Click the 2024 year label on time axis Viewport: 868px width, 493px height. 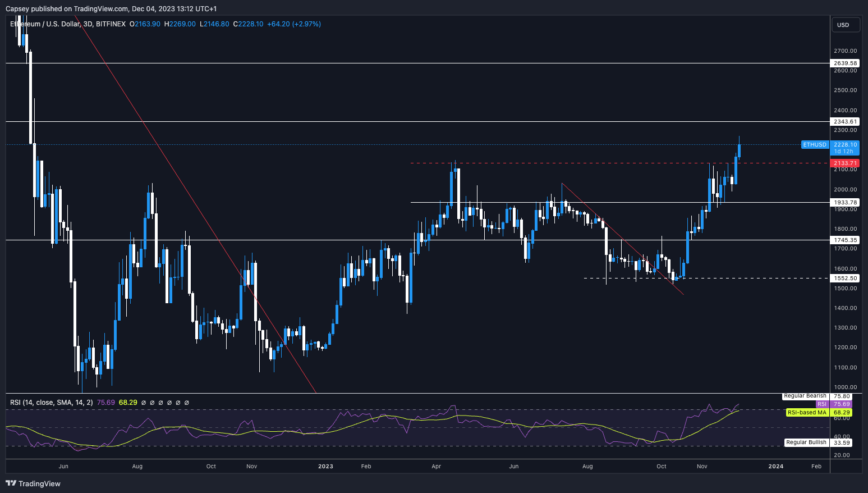coord(776,466)
